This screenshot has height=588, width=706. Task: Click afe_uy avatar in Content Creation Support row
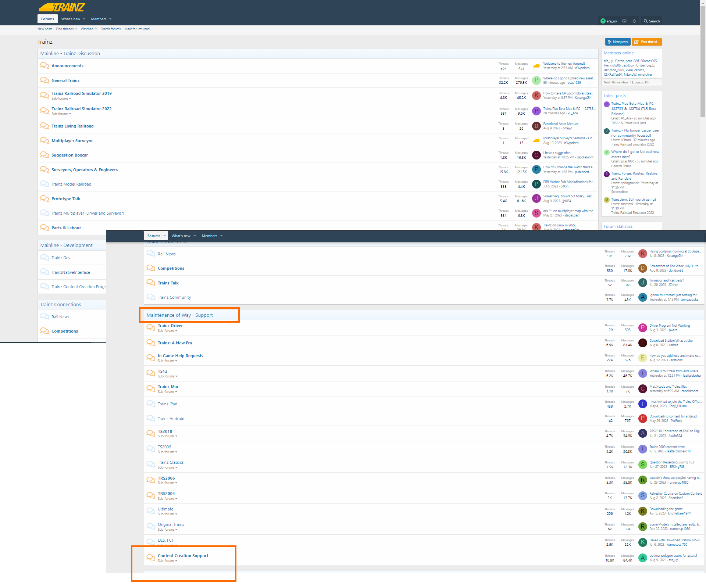(643, 558)
